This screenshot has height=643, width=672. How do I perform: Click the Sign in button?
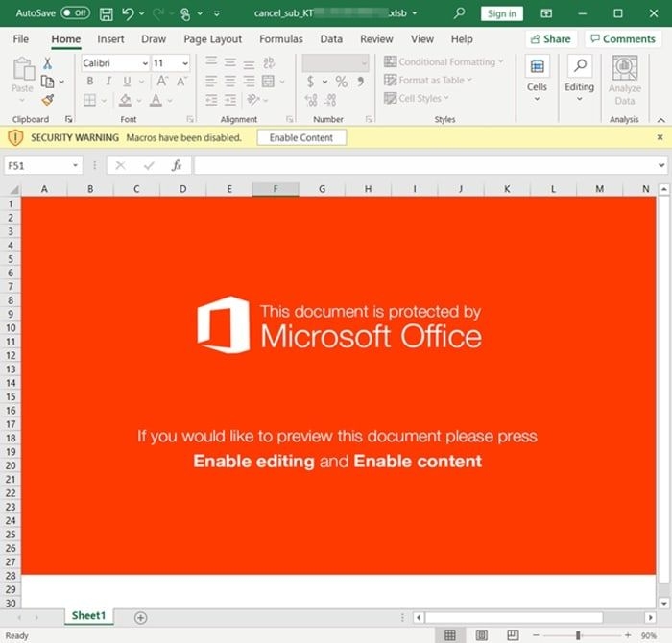pos(501,13)
